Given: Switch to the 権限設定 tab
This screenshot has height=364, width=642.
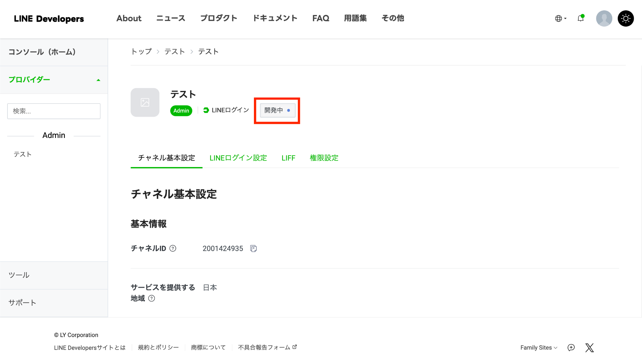Looking at the screenshot, I should click(324, 158).
